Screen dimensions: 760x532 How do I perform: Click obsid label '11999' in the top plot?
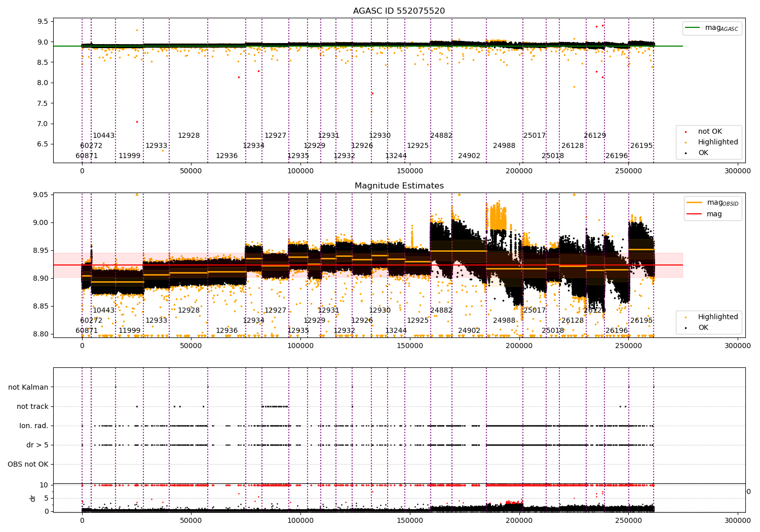(130, 156)
